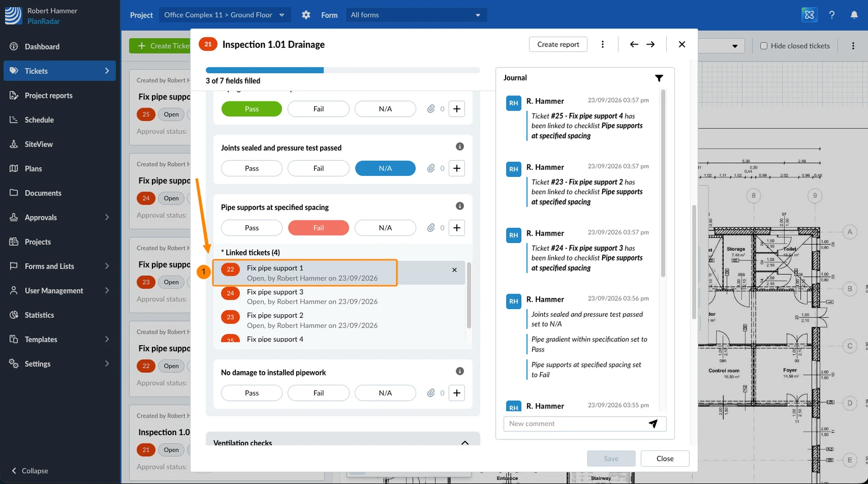Collapse the Ventilation checks section

pos(465,443)
